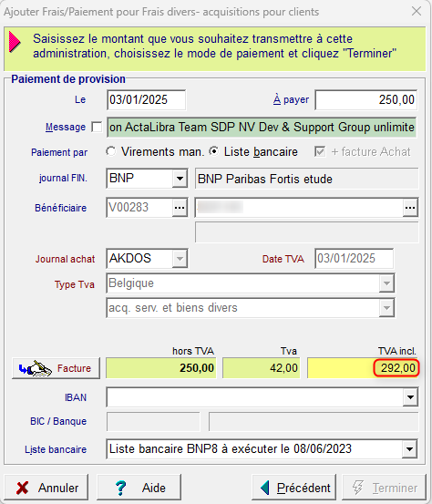Toggle the Message checkbox
The width and height of the screenshot is (432, 504).
coord(97,127)
